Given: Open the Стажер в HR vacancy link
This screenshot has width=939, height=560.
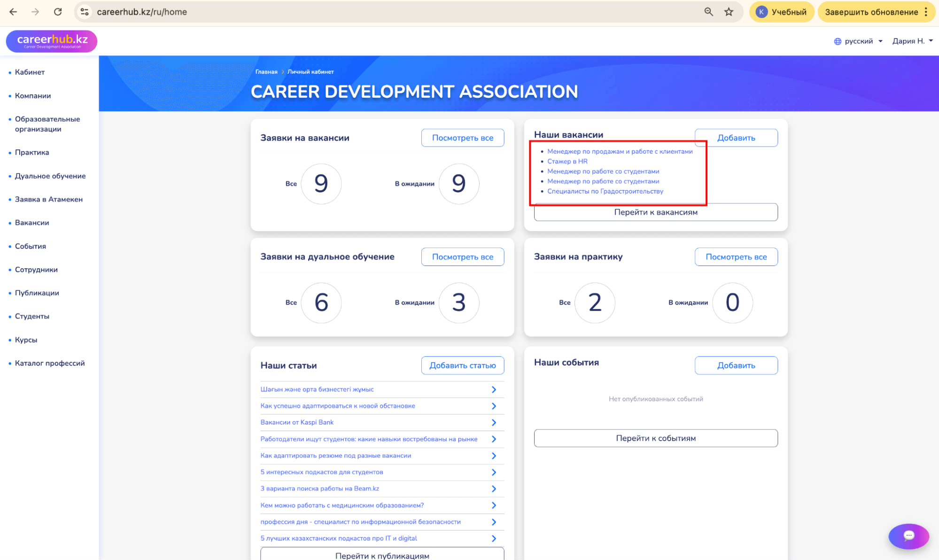Looking at the screenshot, I should (567, 161).
